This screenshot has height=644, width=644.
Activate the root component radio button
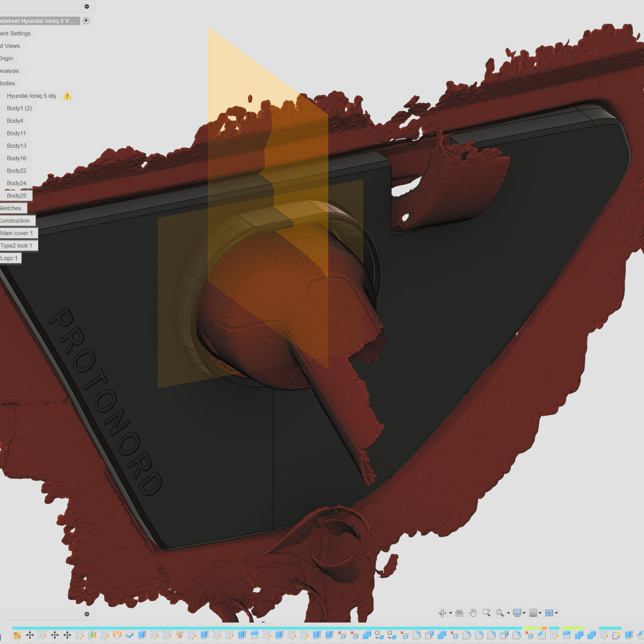(x=86, y=21)
